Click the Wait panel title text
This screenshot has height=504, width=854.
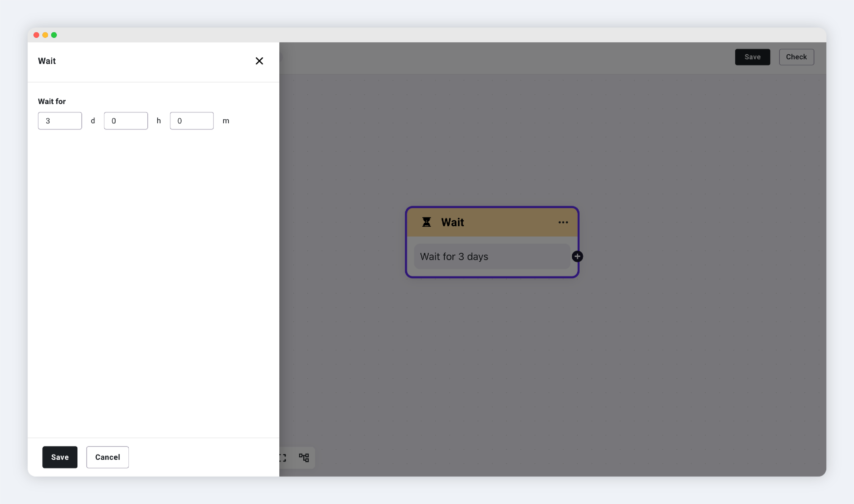[x=47, y=61]
